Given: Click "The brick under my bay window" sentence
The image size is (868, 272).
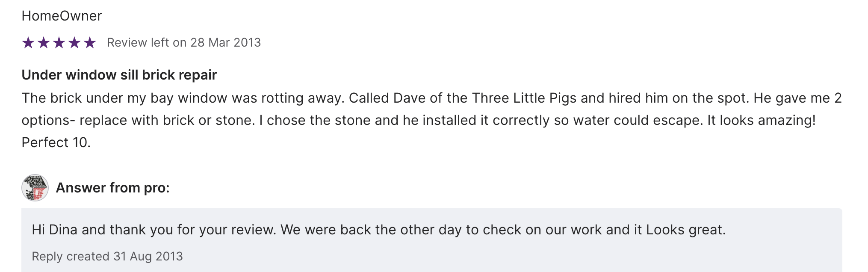Looking at the screenshot, I should click(124, 98).
